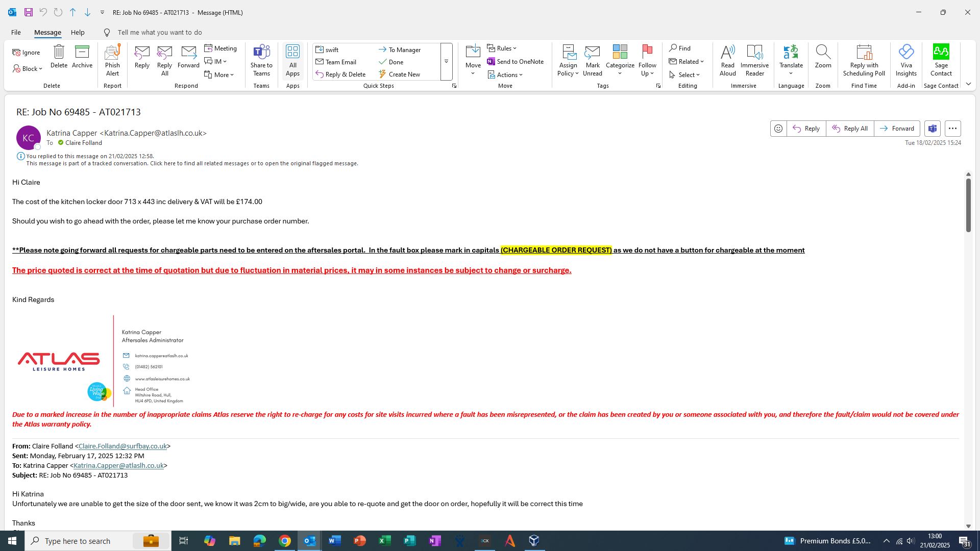Toggle the Follow Up flag
The height and width of the screenshot is (551, 980).
click(x=647, y=53)
